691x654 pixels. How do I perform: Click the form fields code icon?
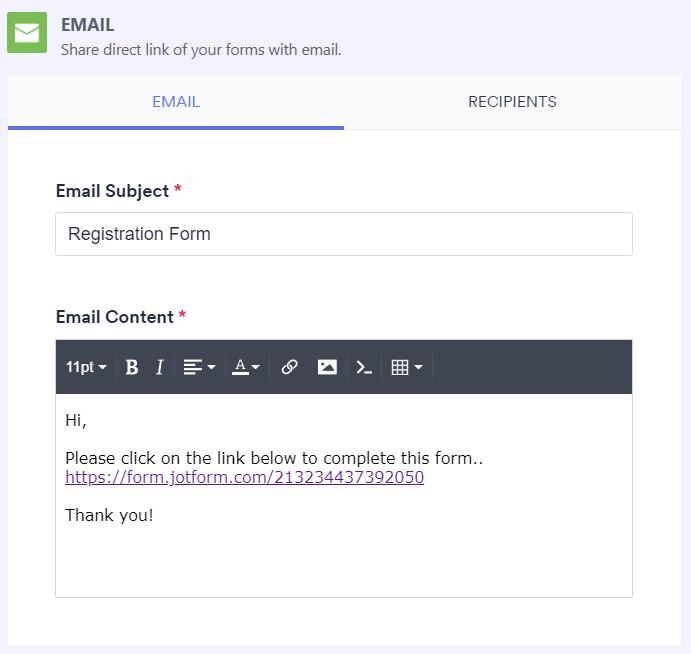[364, 367]
